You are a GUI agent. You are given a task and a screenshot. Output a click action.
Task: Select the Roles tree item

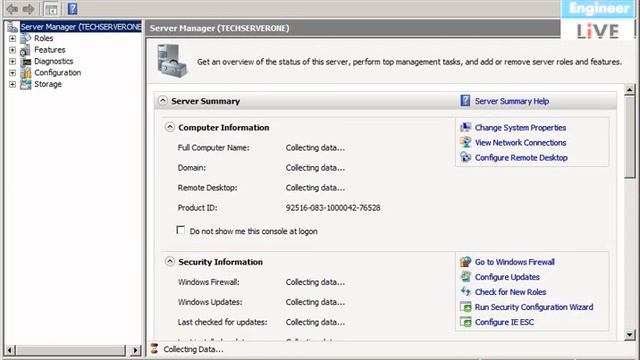[x=44, y=38]
